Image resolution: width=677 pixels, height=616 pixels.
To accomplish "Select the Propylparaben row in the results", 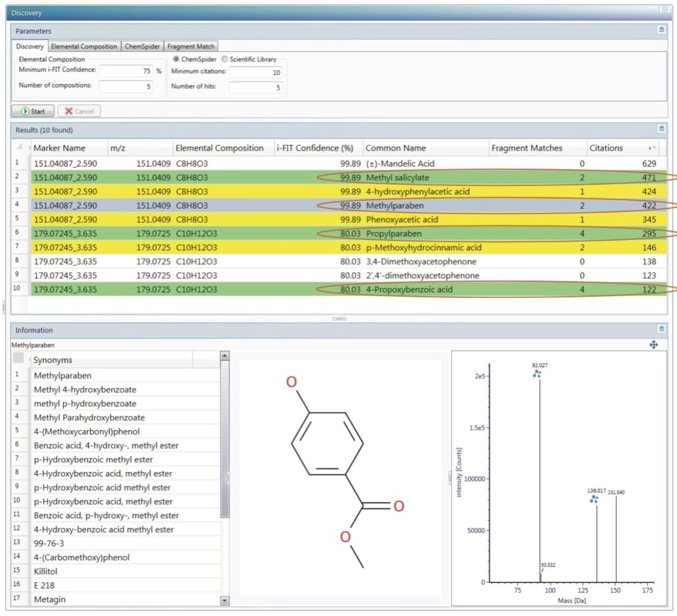I will [394, 233].
